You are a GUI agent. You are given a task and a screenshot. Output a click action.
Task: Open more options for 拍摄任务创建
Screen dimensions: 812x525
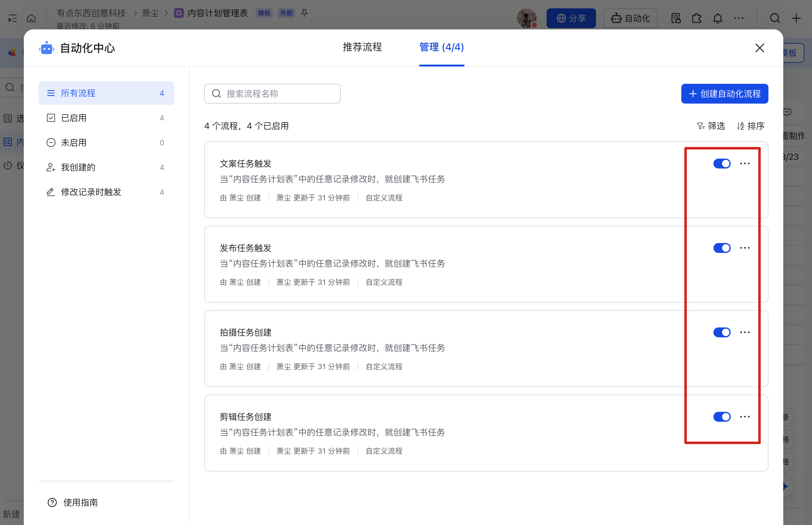[x=745, y=332]
